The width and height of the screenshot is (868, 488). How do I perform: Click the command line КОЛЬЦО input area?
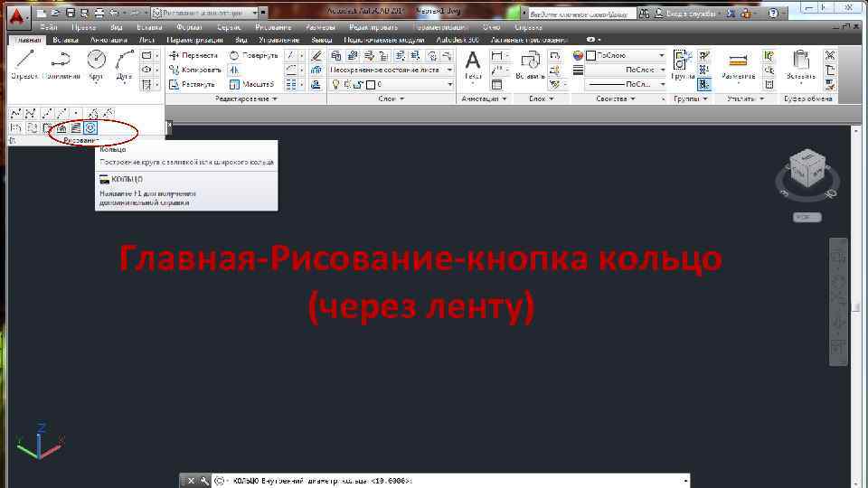point(451,481)
